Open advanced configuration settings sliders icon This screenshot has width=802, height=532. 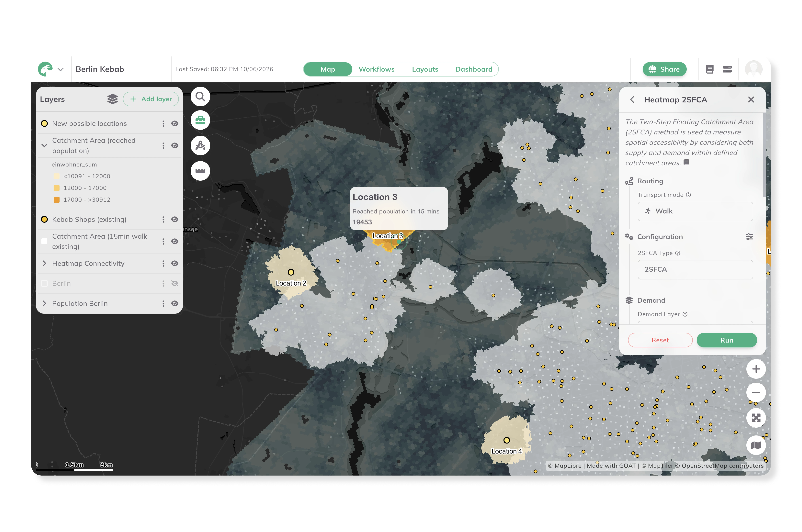click(749, 237)
